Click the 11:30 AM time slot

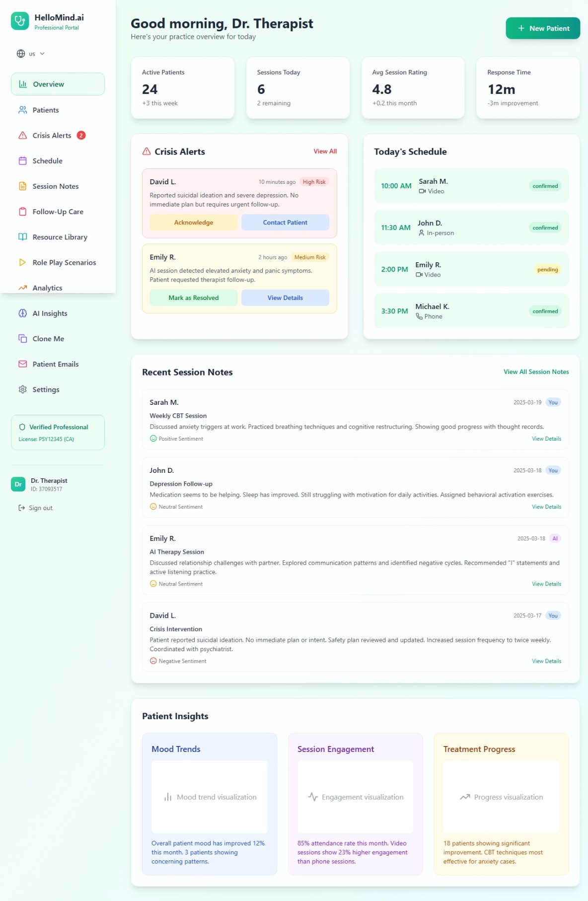tap(396, 227)
